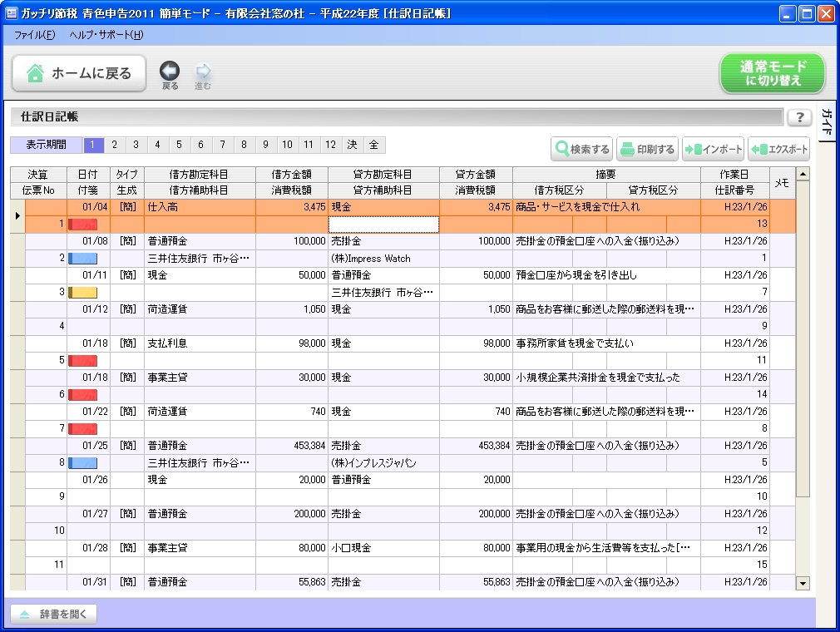
Task: Click the application icon in the title bar
Action: [x=10, y=12]
